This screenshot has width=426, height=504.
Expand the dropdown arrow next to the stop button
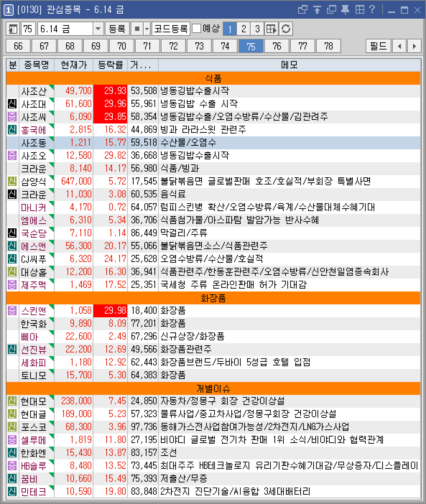click(147, 29)
